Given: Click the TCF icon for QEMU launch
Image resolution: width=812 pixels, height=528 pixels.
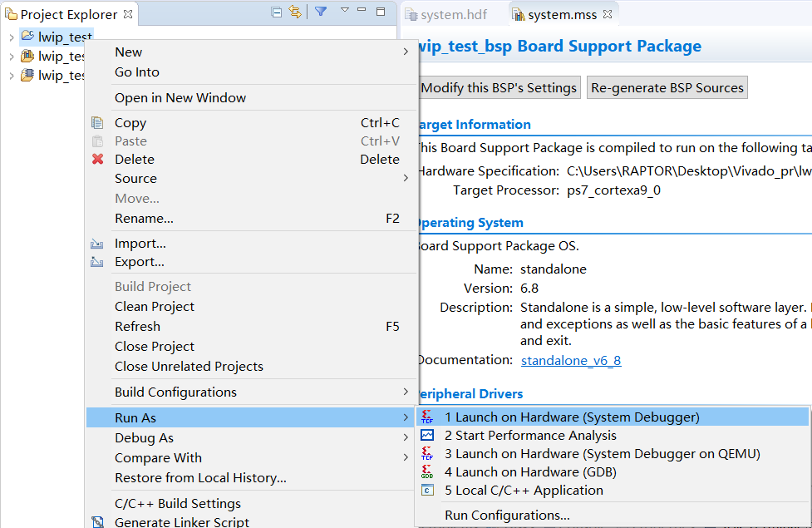Looking at the screenshot, I should (x=427, y=454).
